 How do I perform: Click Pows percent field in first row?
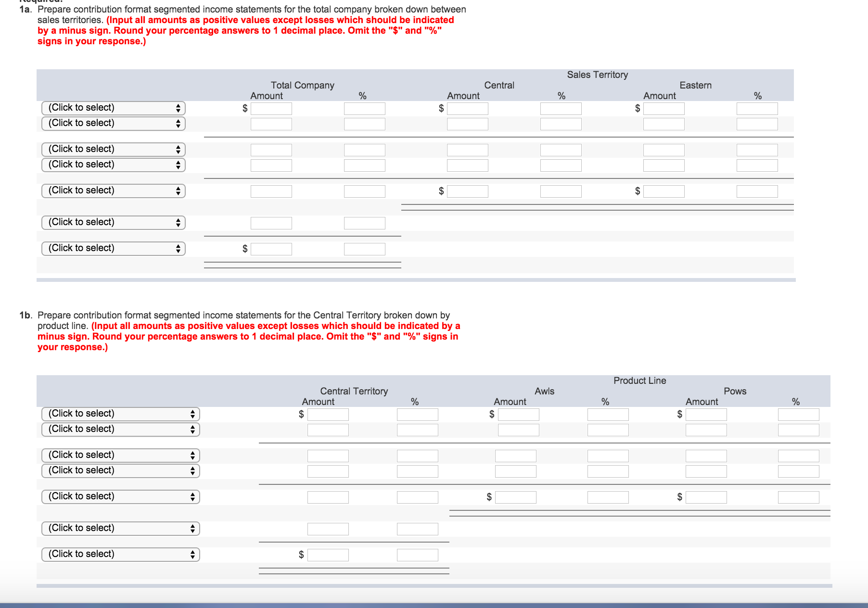click(x=799, y=415)
